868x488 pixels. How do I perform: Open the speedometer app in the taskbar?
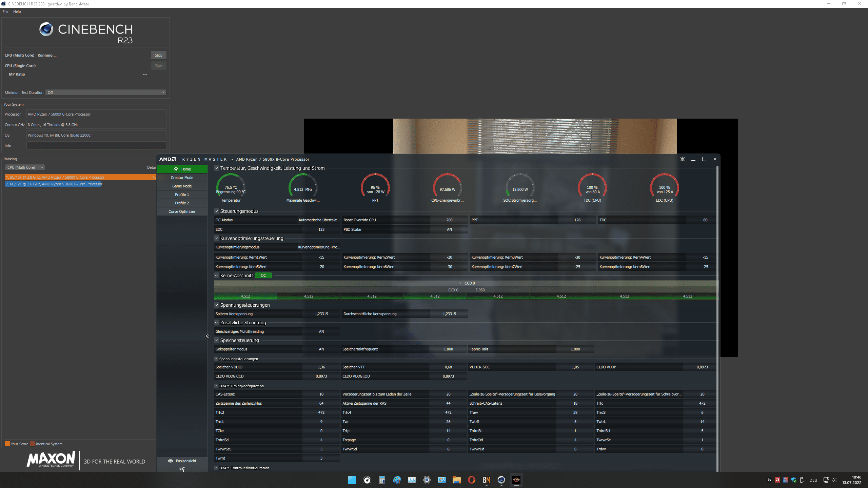tap(367, 480)
